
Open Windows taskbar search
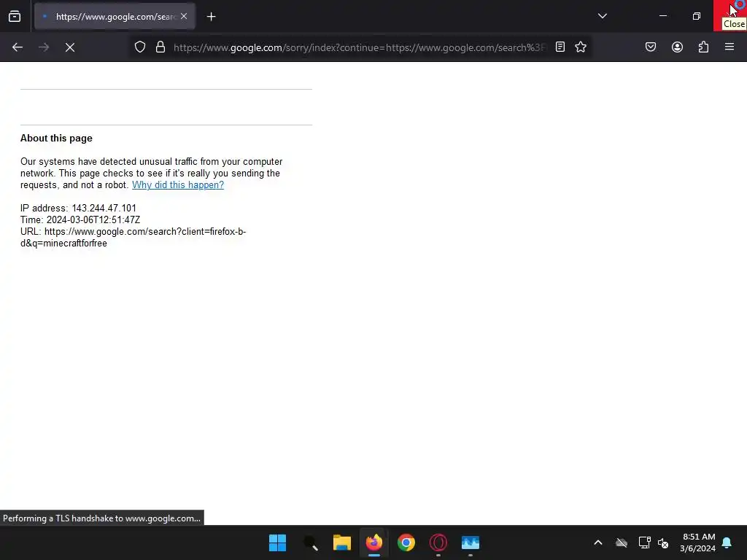(310, 542)
